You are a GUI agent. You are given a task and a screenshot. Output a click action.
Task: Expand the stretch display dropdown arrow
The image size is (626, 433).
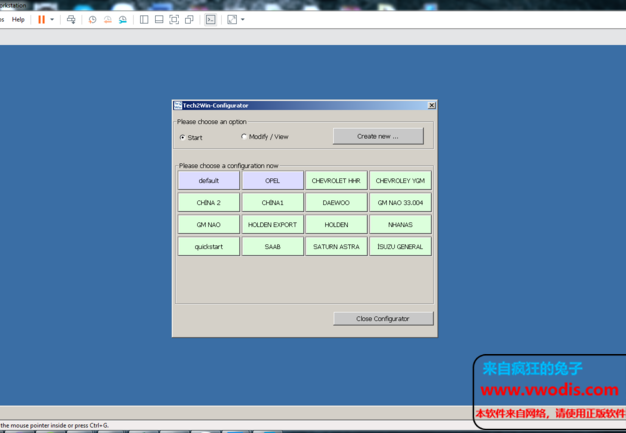[243, 20]
